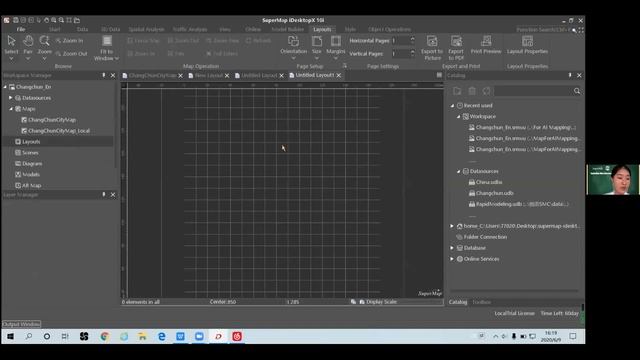The height and width of the screenshot is (360, 640).
Task: Collapse the Changchun_En workspace root node
Action: point(5,87)
